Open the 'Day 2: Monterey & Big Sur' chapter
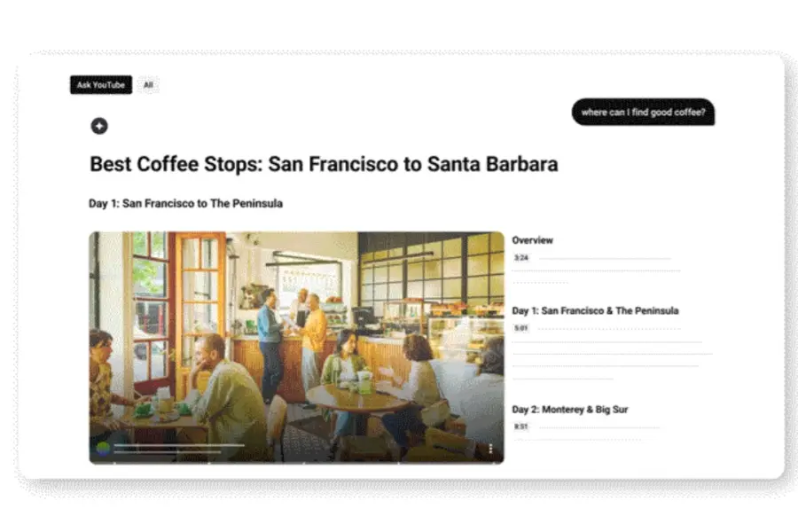 pyautogui.click(x=570, y=410)
